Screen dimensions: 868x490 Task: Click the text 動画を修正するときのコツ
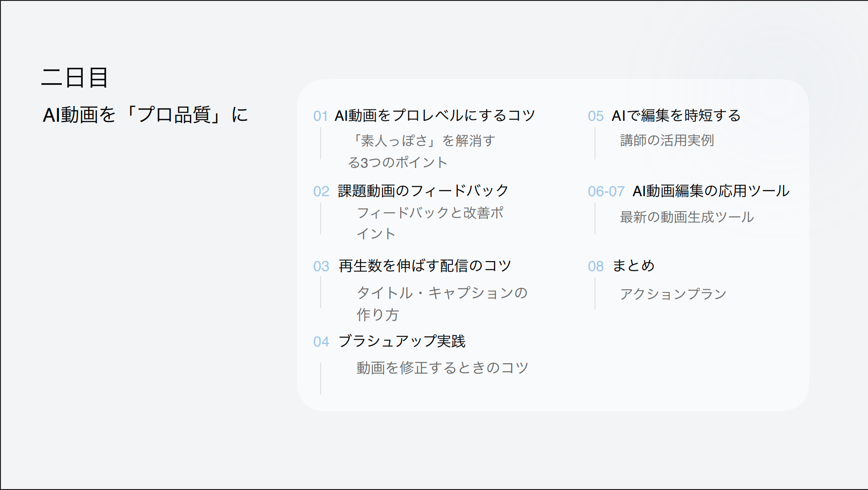coord(442,368)
